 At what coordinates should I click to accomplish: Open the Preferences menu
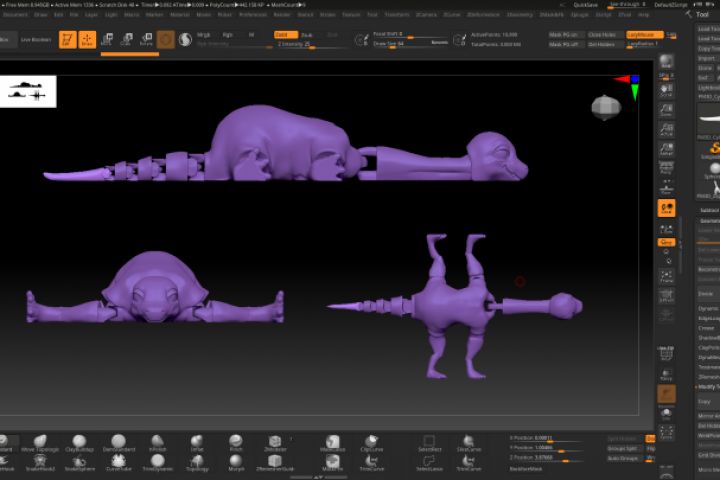click(252, 15)
